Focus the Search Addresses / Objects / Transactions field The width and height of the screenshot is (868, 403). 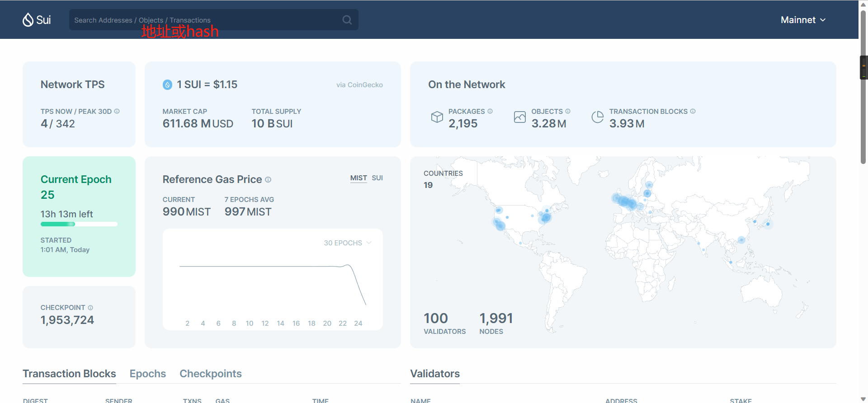tap(203, 20)
